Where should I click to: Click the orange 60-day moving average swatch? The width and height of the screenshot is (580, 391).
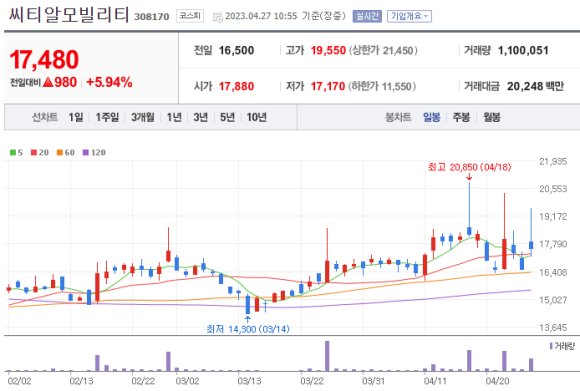(x=60, y=152)
